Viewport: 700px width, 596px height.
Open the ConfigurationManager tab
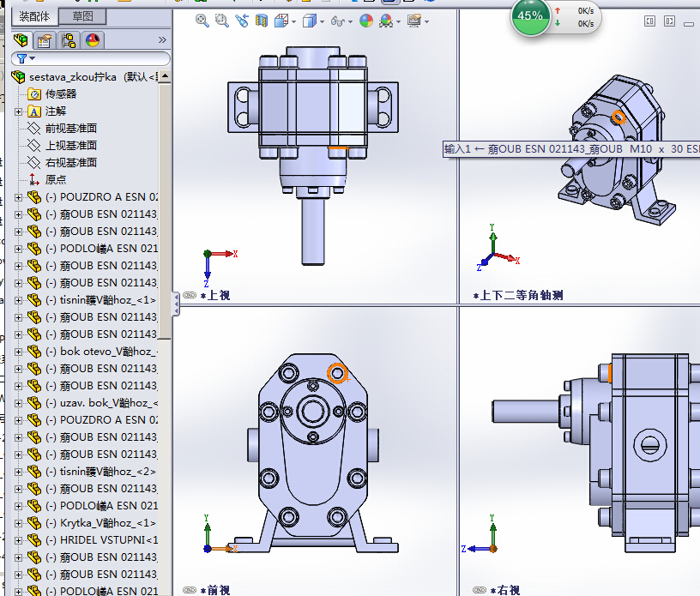[x=69, y=40]
